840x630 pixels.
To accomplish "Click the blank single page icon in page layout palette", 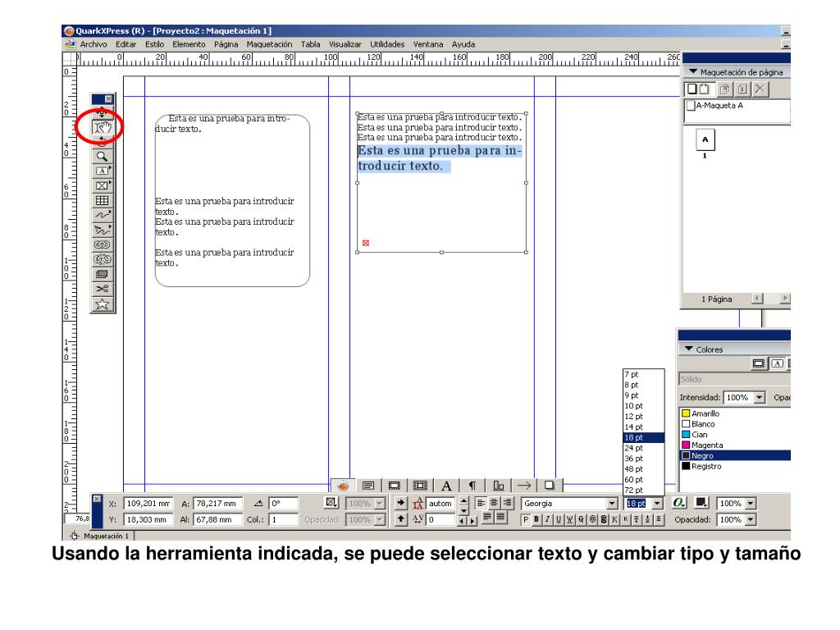I will 692,89.
